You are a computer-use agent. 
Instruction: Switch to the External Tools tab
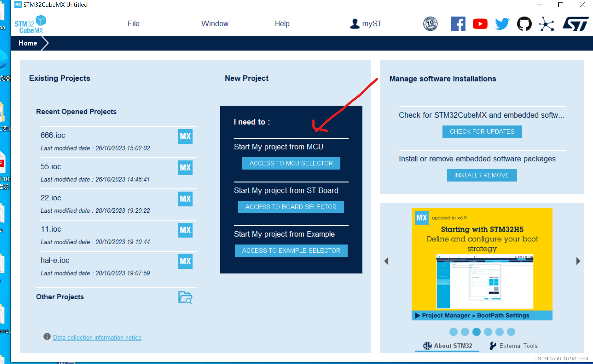514,346
